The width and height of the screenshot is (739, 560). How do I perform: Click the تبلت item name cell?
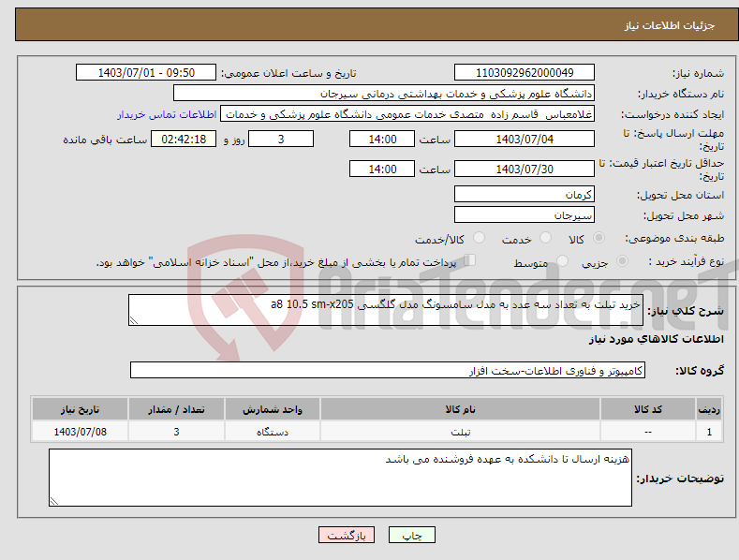pyautogui.click(x=460, y=432)
